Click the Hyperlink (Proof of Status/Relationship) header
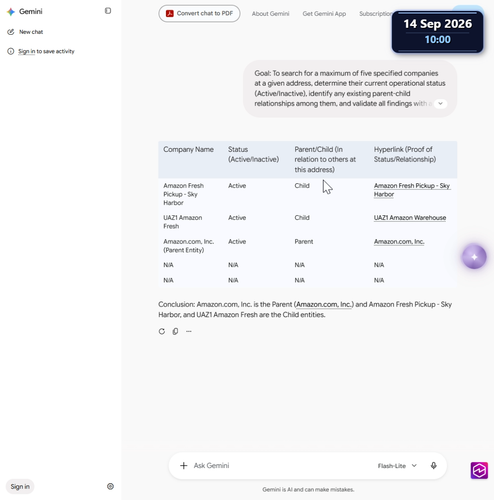Screen dimensions: 494x500 405,154
